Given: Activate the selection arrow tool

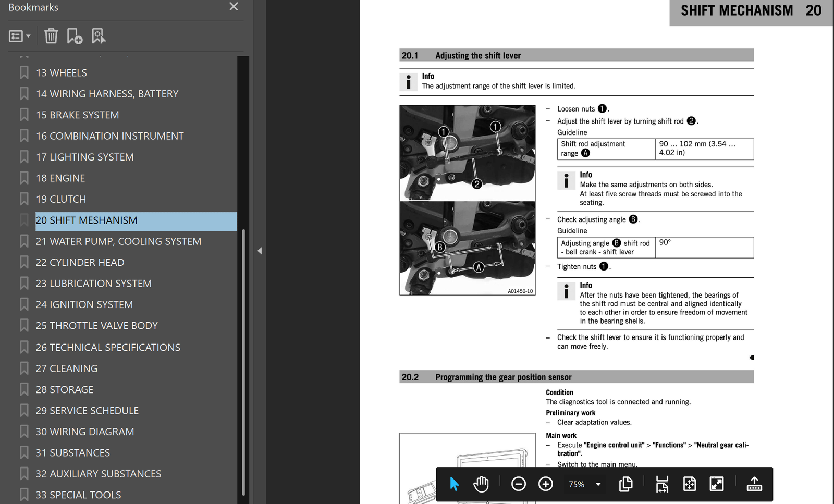Looking at the screenshot, I should (x=454, y=484).
